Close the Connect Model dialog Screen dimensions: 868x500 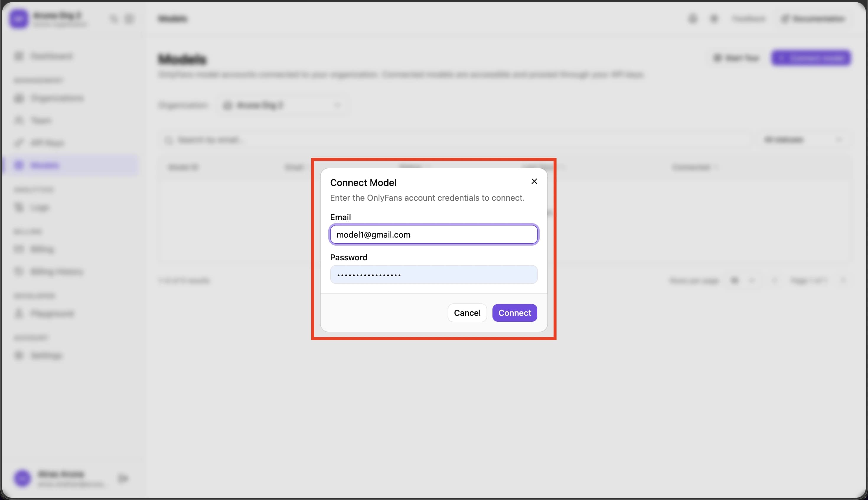pyautogui.click(x=534, y=181)
